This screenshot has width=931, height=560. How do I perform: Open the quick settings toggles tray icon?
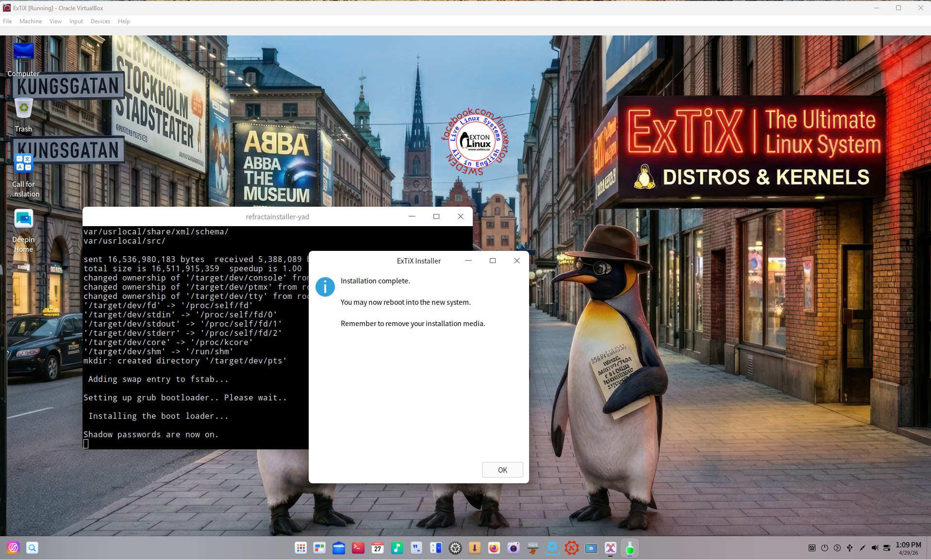point(887,548)
